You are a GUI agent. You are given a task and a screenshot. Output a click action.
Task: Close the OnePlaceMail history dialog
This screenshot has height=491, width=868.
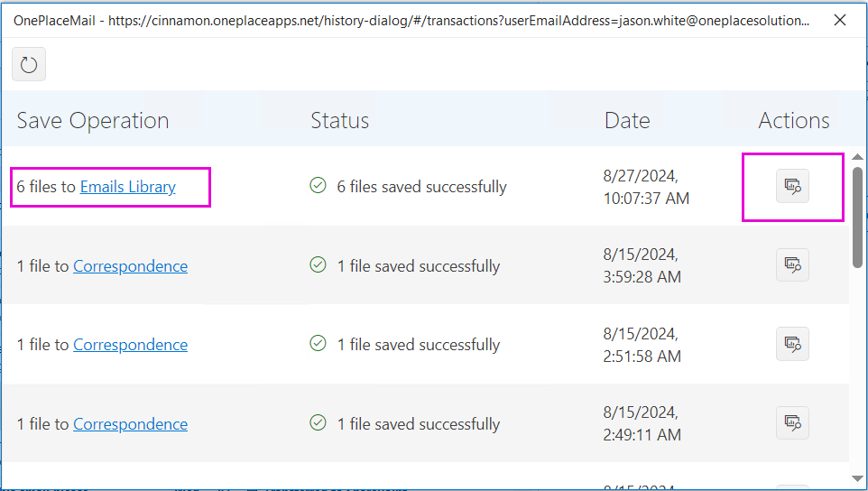pos(840,20)
